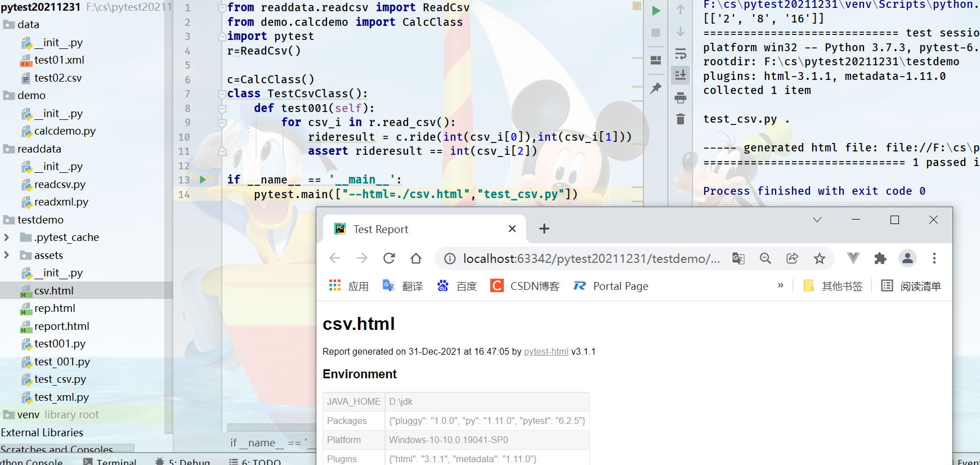Image resolution: width=980 pixels, height=465 pixels.
Task: Jump up the stack trace arrow
Action: coord(681,10)
